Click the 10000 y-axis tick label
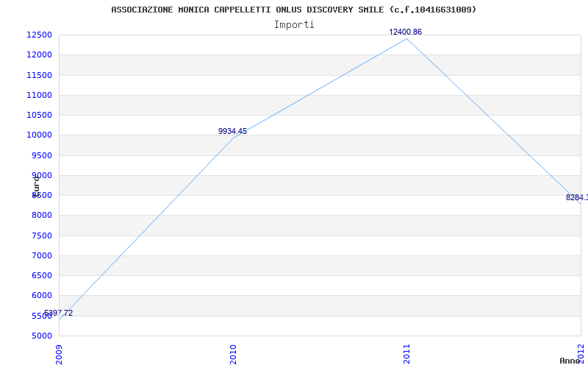This screenshot has width=588, height=368. pos(39,135)
